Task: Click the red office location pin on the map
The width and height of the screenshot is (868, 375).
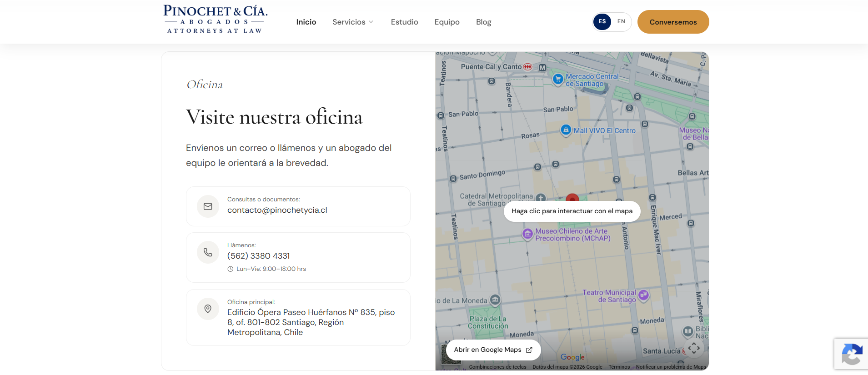Action: point(572,198)
